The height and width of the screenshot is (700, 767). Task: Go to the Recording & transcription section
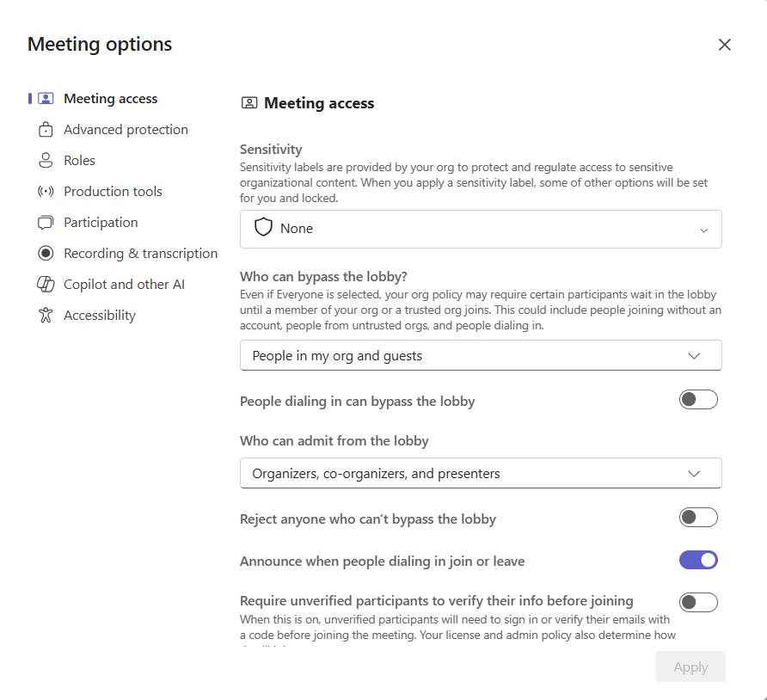[140, 254]
